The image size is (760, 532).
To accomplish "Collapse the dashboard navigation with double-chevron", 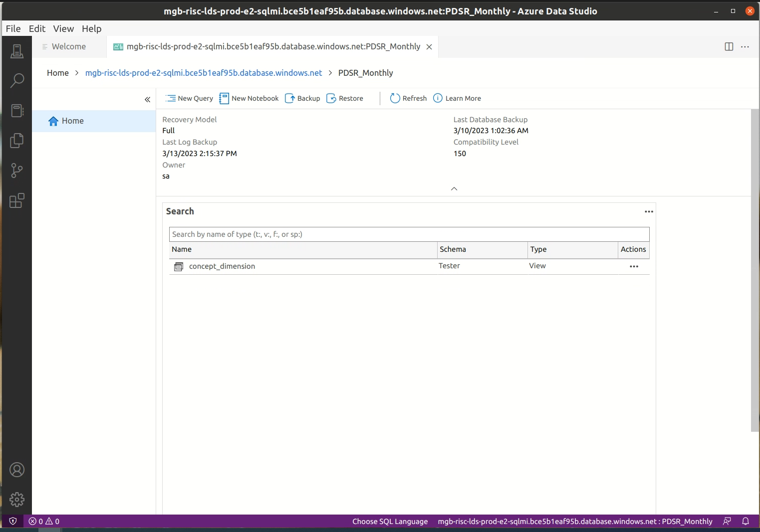I will 148,100.
